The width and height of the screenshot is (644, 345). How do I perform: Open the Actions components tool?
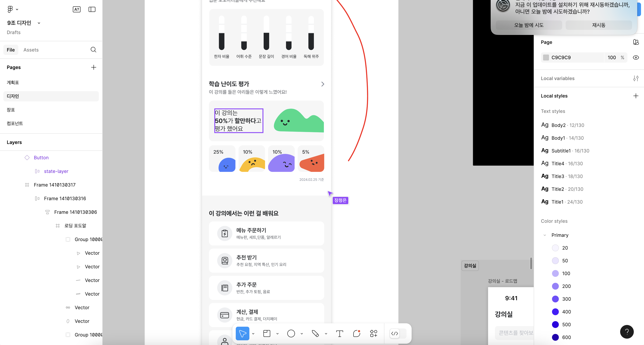[x=374, y=333]
